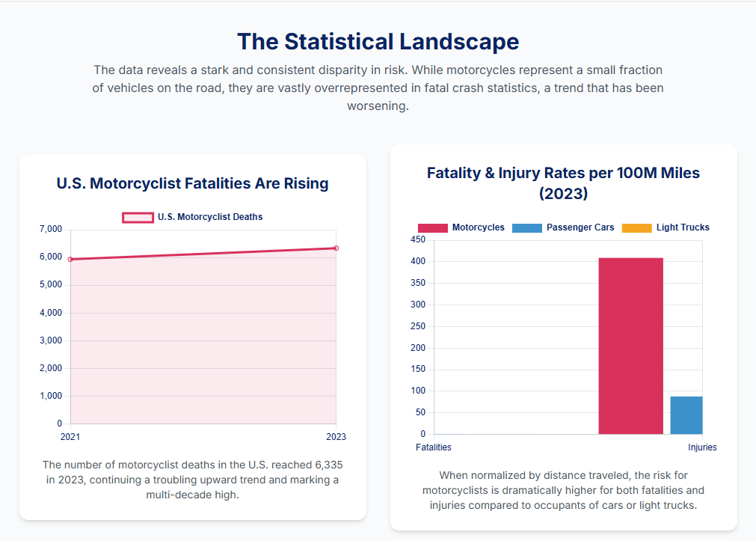
Task: Click the red Motorcycles legend swatch
Action: pos(432,227)
